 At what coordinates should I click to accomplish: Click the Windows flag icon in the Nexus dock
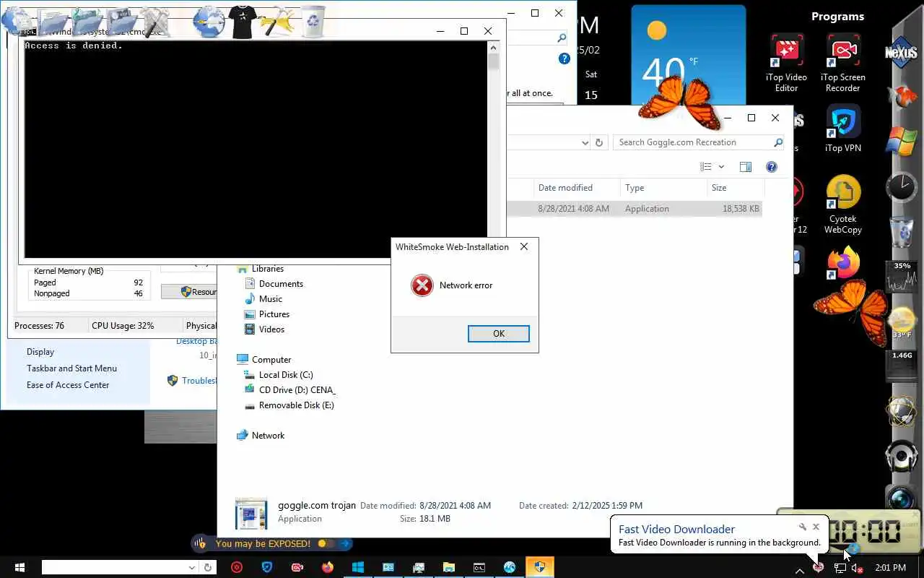point(902,142)
